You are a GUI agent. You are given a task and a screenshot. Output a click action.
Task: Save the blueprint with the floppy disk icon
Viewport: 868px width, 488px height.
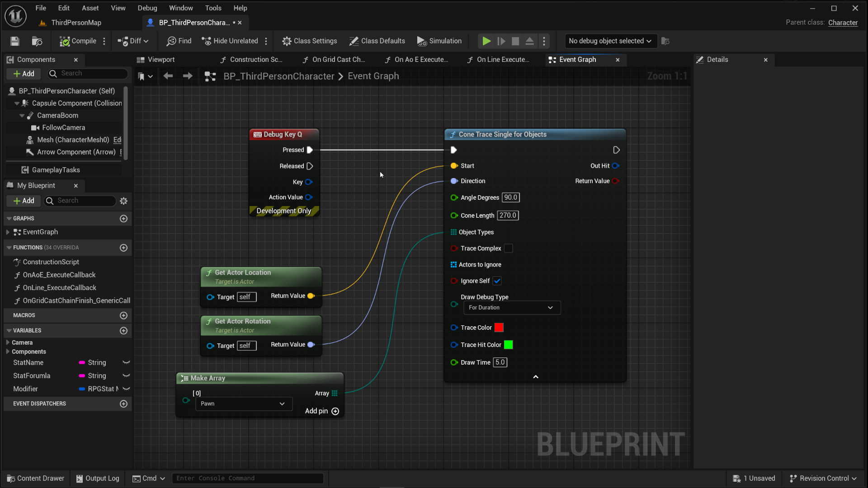(x=15, y=41)
